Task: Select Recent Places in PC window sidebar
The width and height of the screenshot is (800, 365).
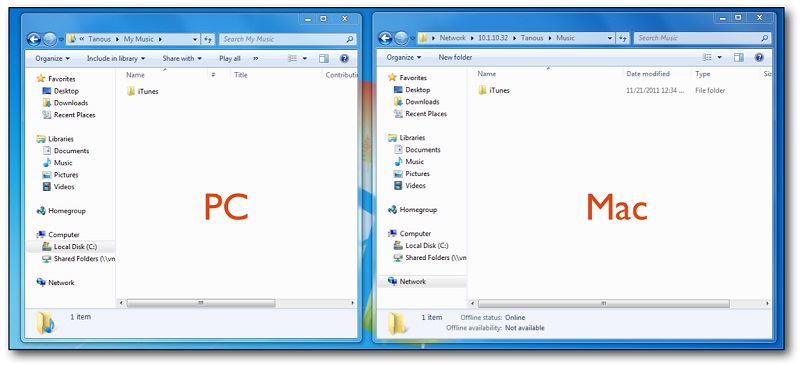Action: 69,115
